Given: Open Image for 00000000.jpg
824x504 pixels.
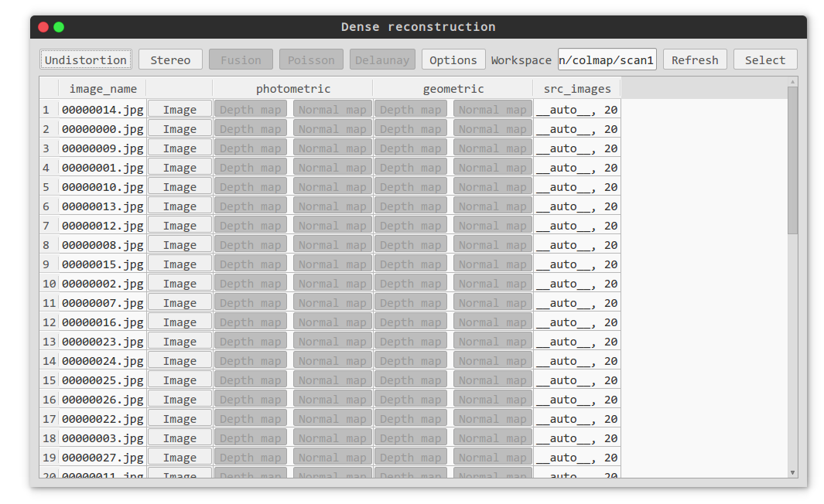Looking at the screenshot, I should 180,128.
